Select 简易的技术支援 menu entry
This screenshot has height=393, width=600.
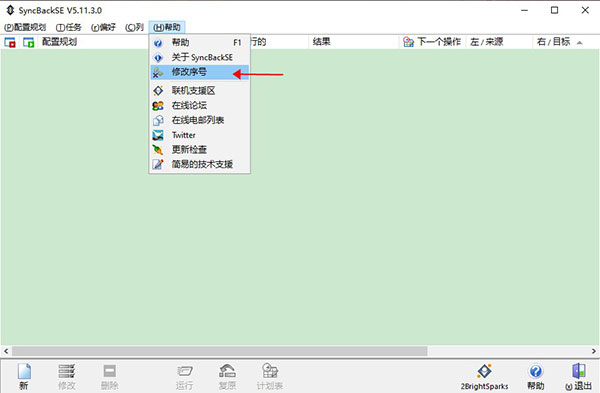click(x=199, y=164)
